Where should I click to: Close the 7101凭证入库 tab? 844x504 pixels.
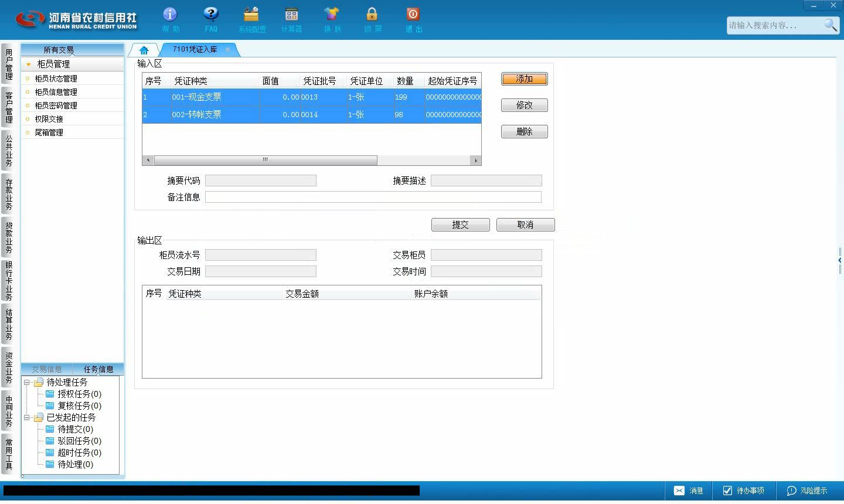pyautogui.click(x=228, y=50)
